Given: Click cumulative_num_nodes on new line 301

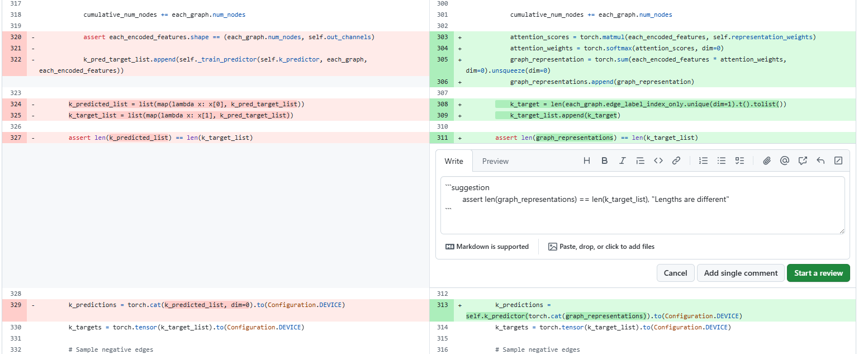Looking at the screenshot, I should tap(547, 15).
